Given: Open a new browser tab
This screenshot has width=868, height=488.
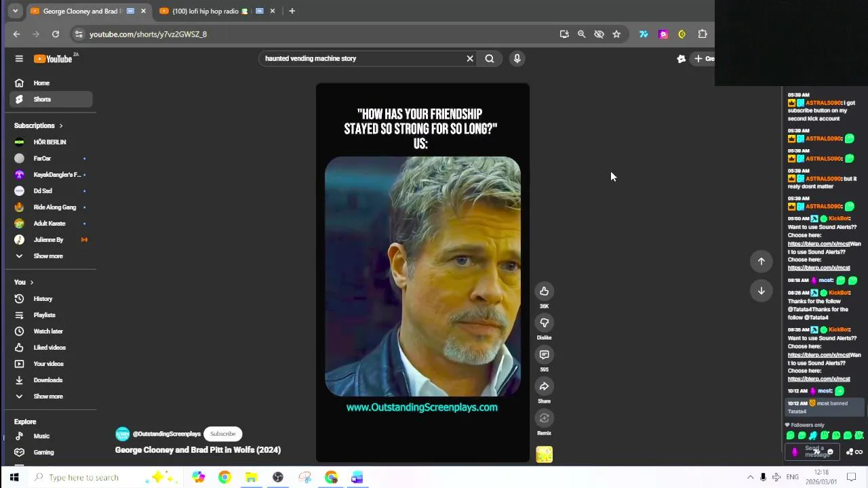Looking at the screenshot, I should [292, 11].
